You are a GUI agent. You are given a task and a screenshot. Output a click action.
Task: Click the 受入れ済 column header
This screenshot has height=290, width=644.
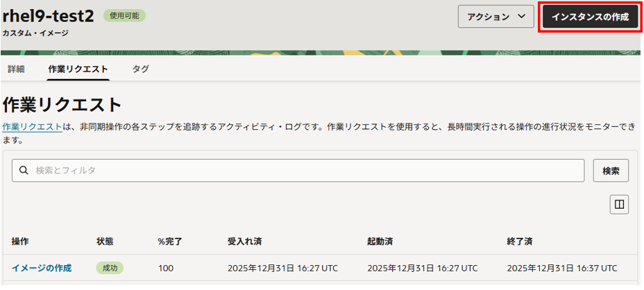[x=244, y=241]
